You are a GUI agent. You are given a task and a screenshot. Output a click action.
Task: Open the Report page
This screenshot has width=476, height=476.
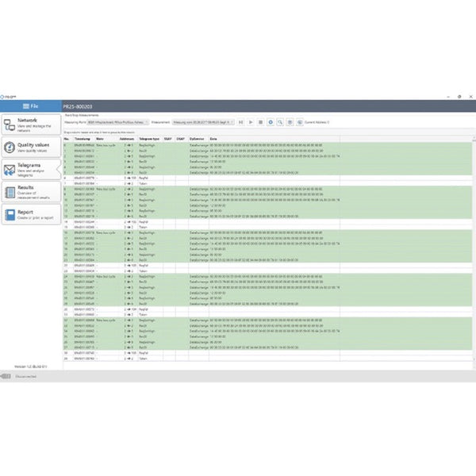coord(31,214)
